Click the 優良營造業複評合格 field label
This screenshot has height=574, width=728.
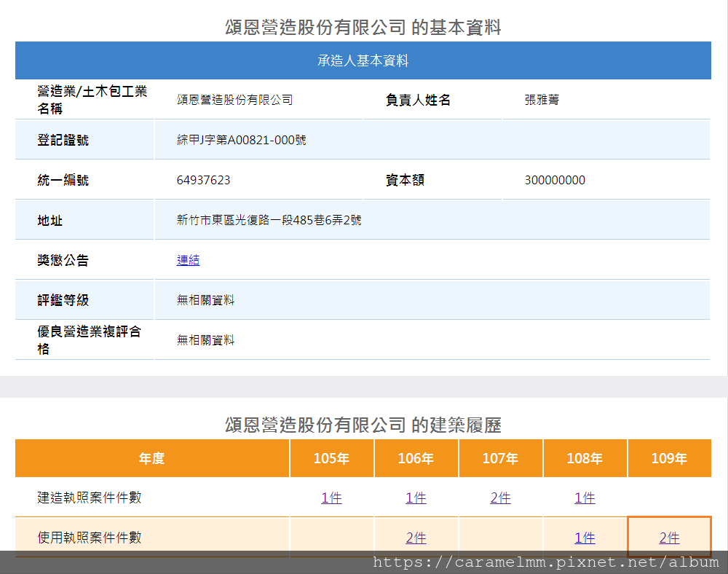[89, 340]
